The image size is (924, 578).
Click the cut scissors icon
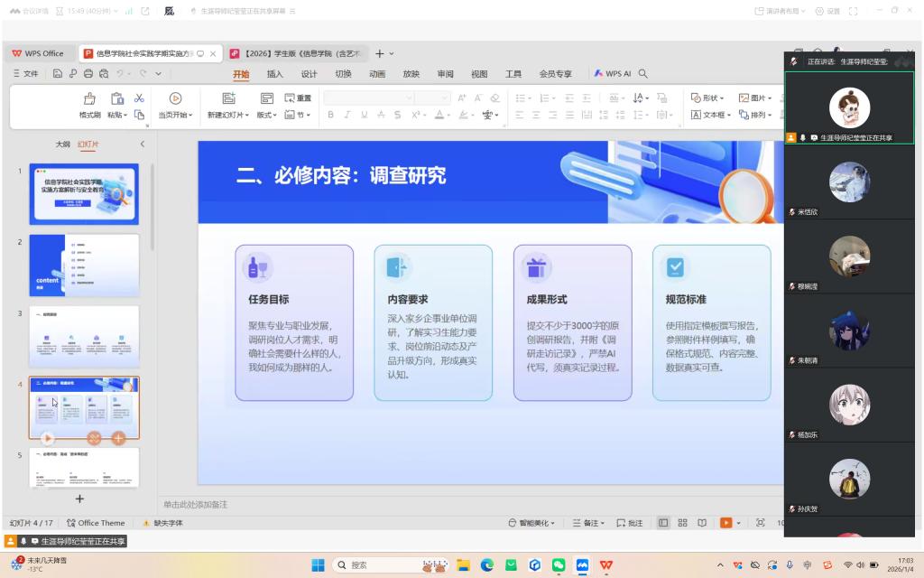(139, 98)
